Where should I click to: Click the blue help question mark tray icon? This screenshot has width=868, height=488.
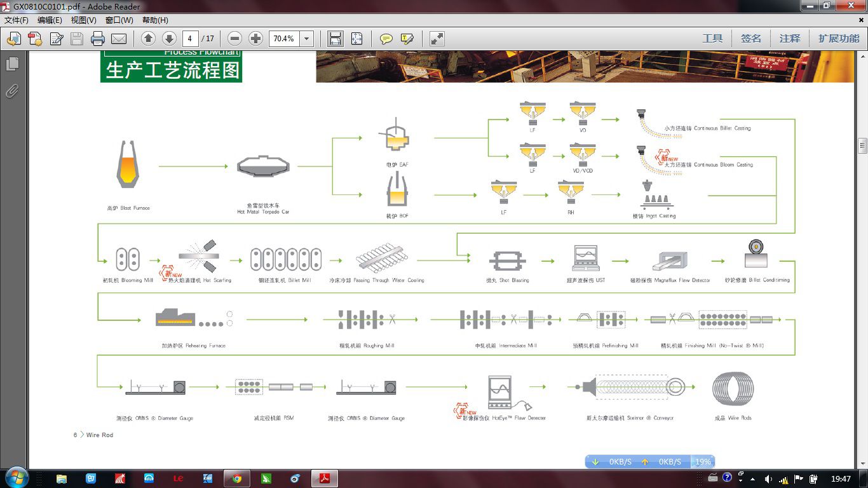pos(728,477)
